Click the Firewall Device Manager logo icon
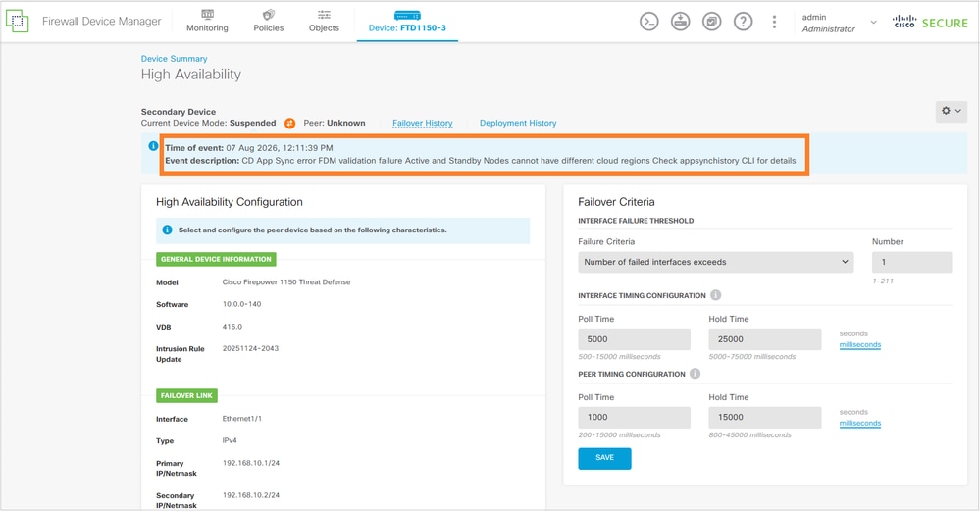This screenshot has width=980, height=511. (17, 22)
